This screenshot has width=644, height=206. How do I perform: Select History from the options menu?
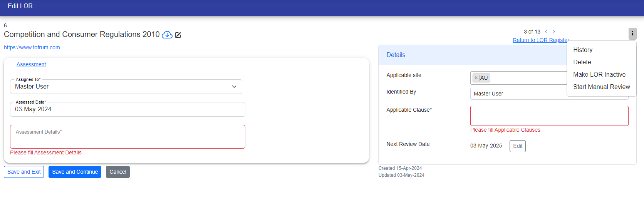point(582,50)
